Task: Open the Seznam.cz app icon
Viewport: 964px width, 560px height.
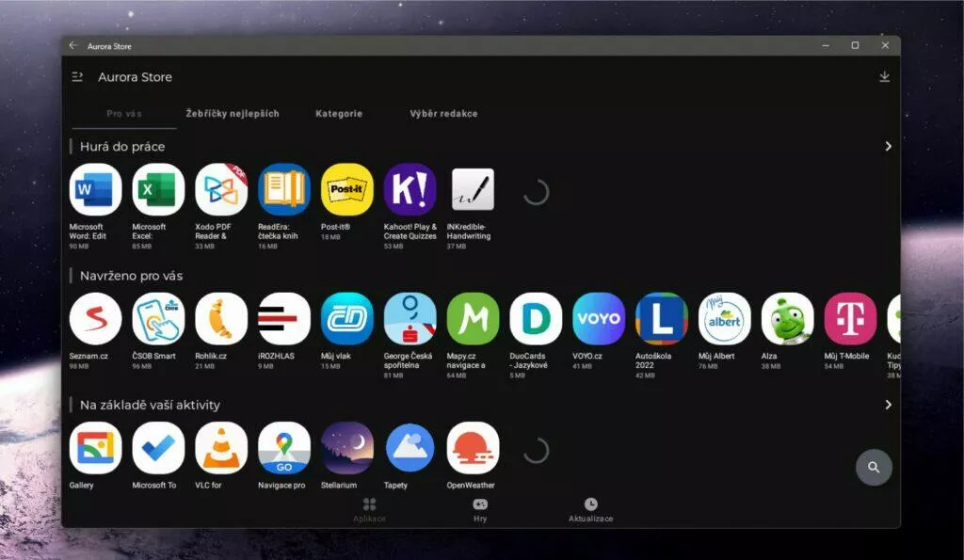Action: click(95, 318)
